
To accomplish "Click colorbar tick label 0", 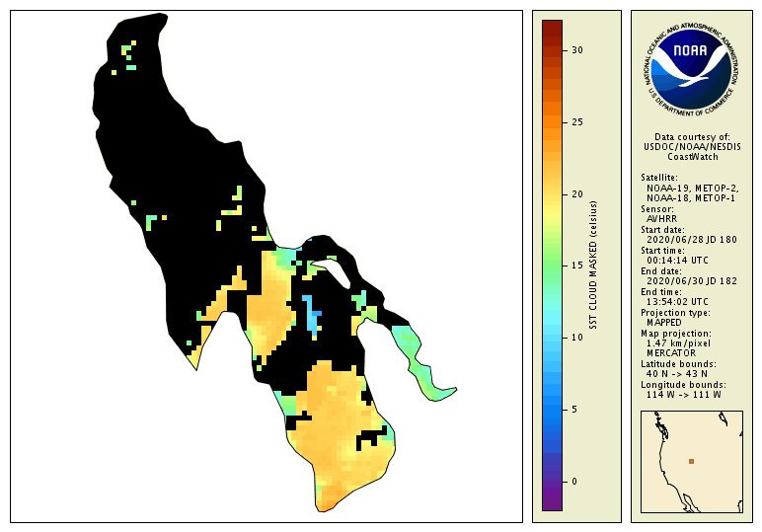I will [x=574, y=482].
